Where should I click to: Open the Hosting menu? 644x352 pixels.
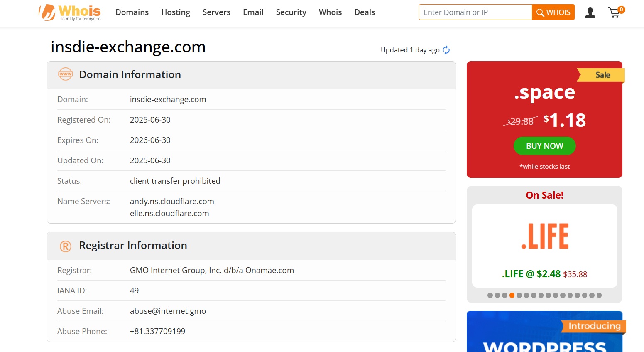pos(176,12)
